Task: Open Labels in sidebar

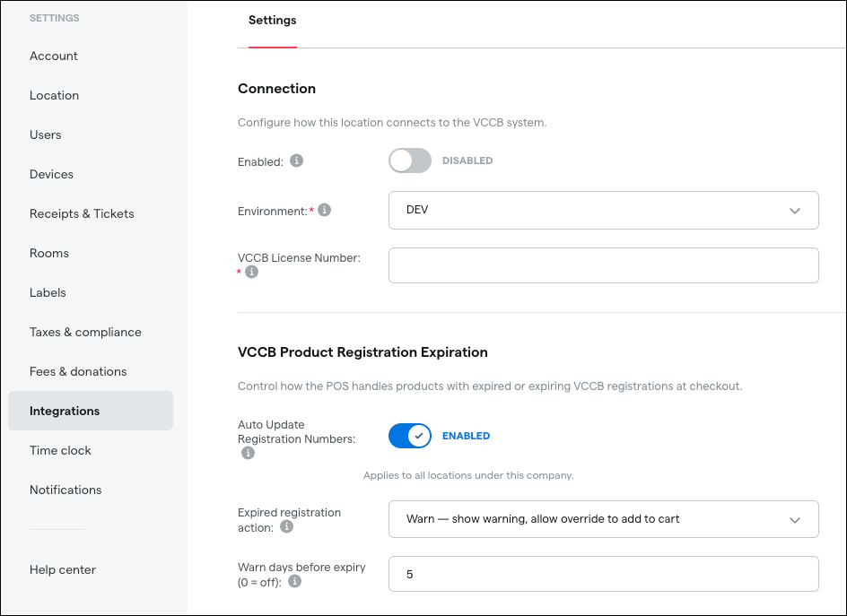Action: tap(48, 292)
